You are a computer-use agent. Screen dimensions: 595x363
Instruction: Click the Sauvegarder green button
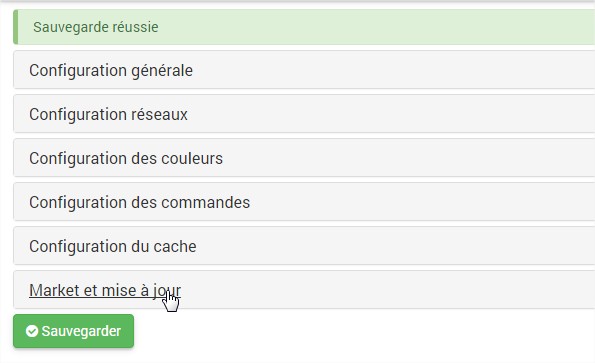click(x=74, y=331)
